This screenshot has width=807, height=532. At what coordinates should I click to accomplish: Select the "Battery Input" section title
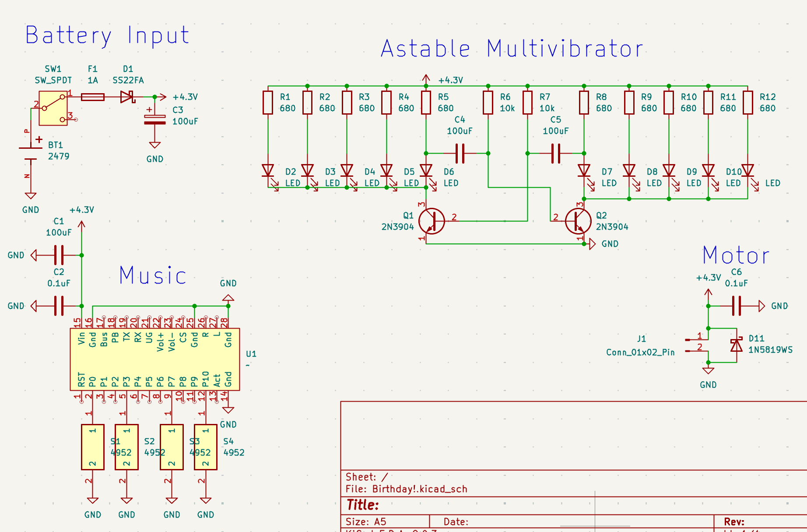[x=107, y=35]
